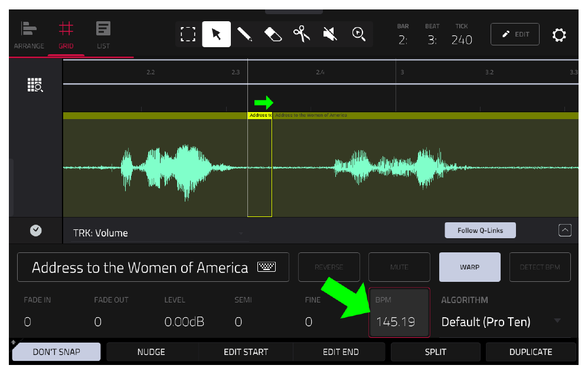Toggle the Reverse button
Viewport: 588px width, 375px height.
329,267
